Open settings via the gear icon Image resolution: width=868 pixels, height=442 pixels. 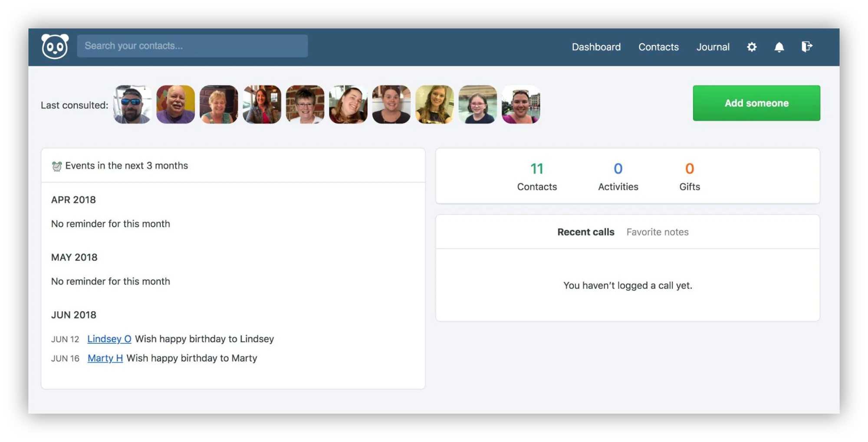(x=752, y=47)
